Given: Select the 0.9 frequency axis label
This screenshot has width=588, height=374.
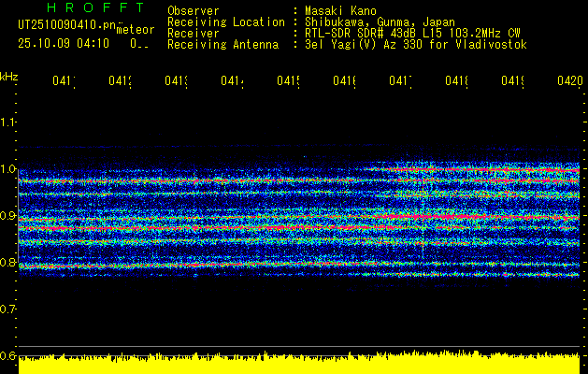Looking at the screenshot, I should [x=8, y=216].
